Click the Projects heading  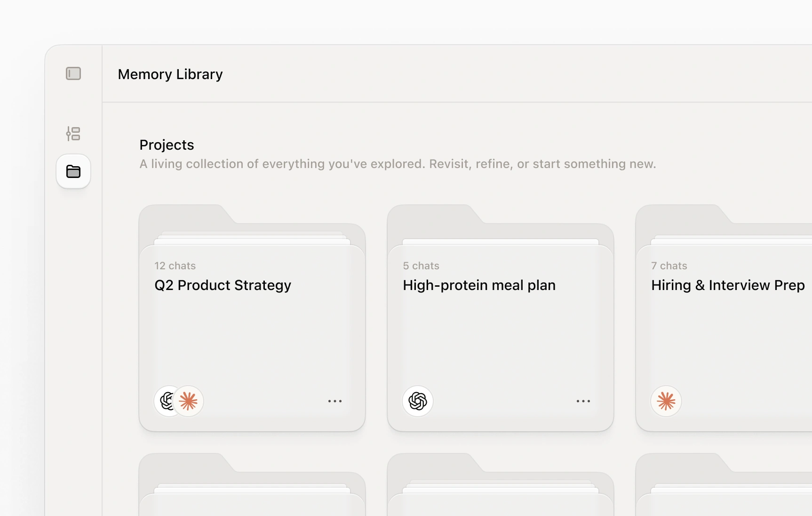click(x=167, y=145)
